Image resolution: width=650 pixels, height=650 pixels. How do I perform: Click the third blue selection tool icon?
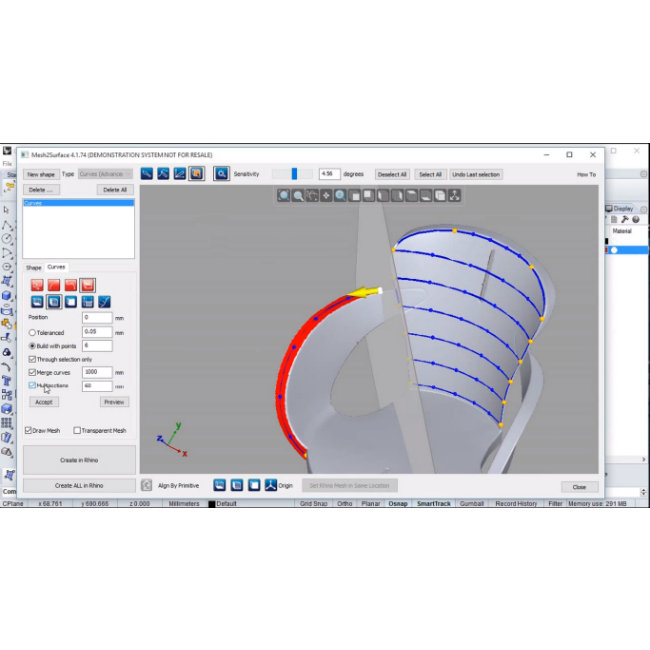pos(179,174)
